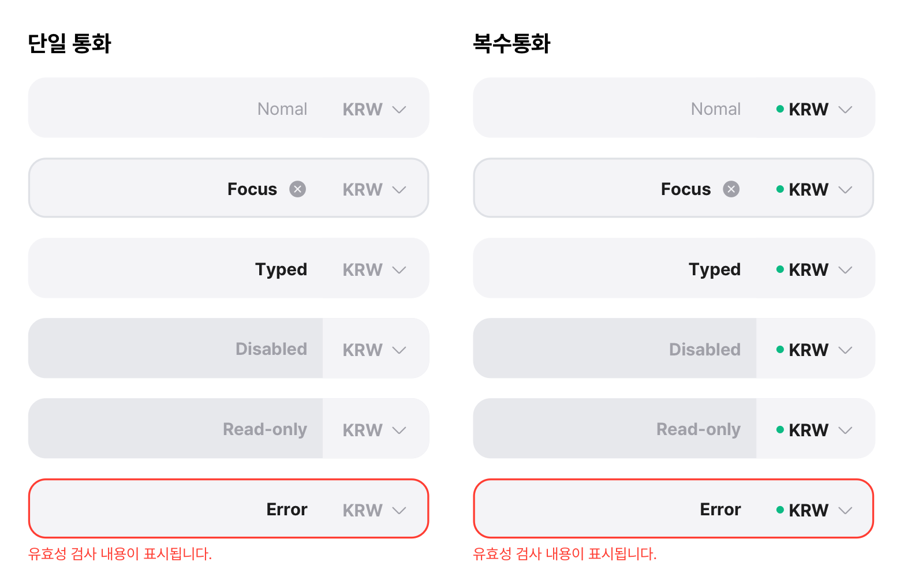Screen dimensions: 900x588
Task: Open KRW dropdown in single currency Focus row
Action: 375,189
